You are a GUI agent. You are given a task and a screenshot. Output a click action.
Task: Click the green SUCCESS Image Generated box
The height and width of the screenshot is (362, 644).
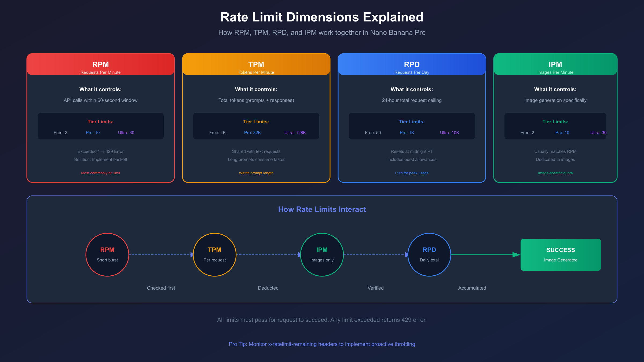pyautogui.click(x=561, y=254)
